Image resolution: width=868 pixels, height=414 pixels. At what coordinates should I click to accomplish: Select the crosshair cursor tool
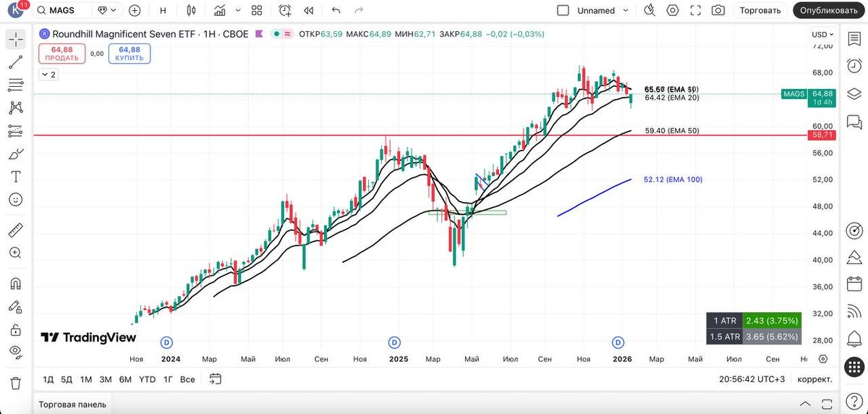[x=15, y=40]
